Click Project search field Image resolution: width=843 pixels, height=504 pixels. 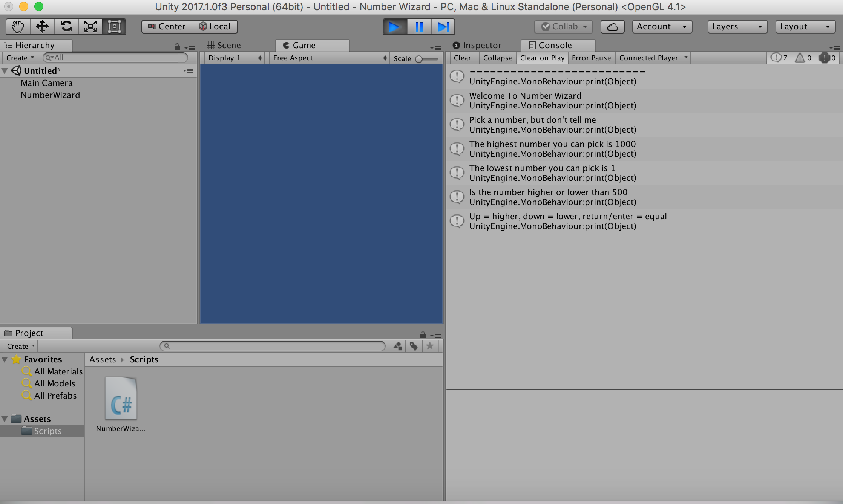273,346
